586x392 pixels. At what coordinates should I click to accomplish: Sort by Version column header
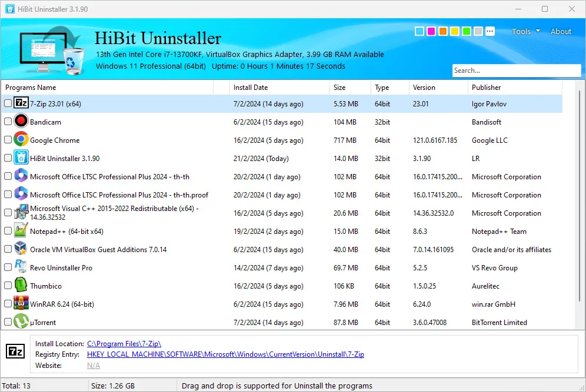[x=438, y=88]
